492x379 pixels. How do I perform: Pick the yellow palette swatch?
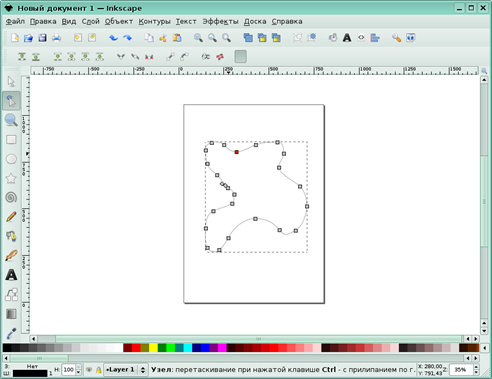[x=153, y=348]
